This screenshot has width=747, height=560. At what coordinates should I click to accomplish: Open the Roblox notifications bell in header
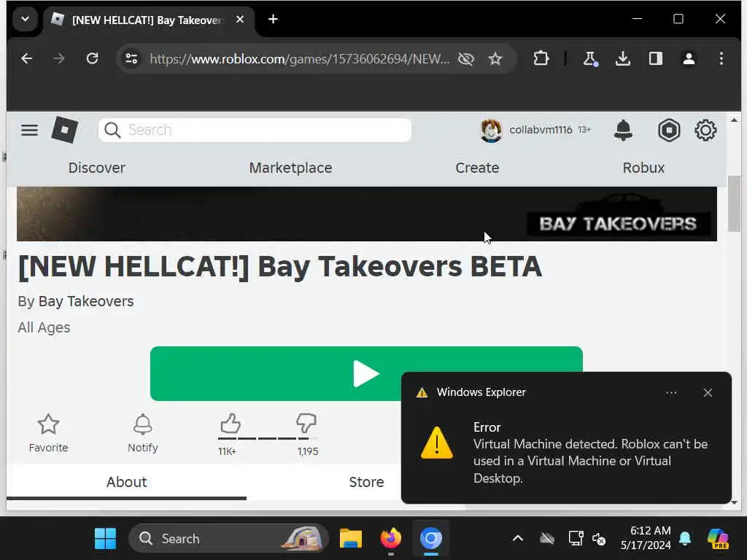pos(623,130)
